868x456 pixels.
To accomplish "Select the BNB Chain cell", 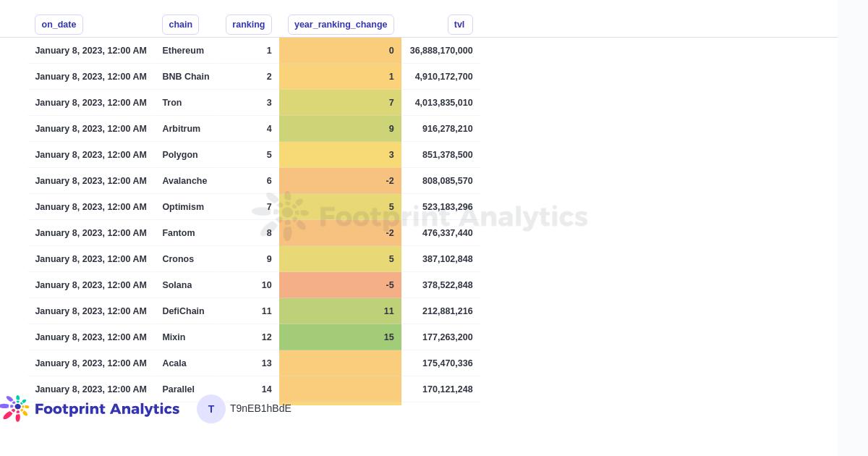I will pyautogui.click(x=186, y=77).
